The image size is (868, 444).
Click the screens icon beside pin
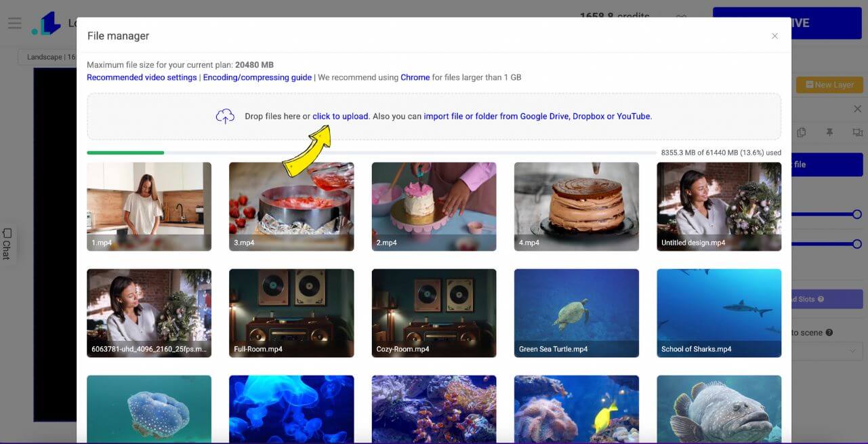(x=857, y=133)
